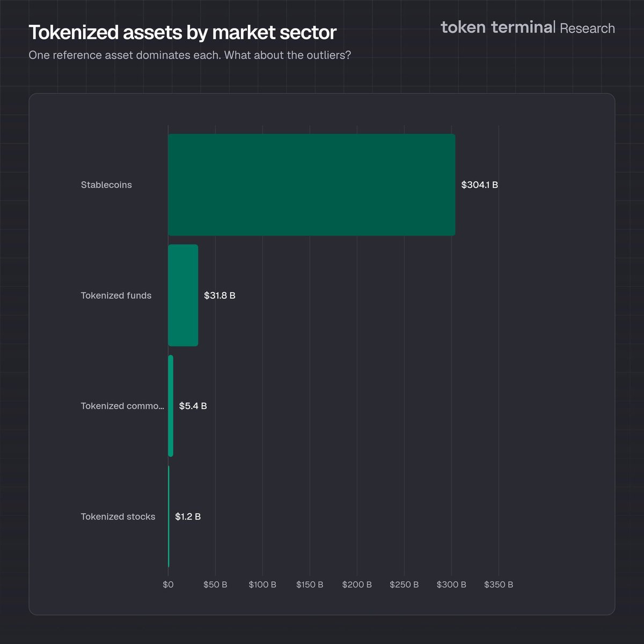Click the subtitle mentioning the outliers

189,55
